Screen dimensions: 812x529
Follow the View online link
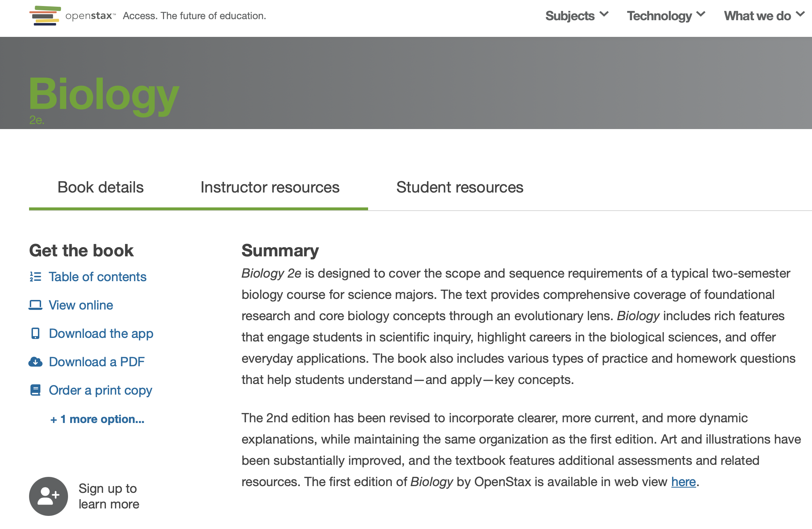pyautogui.click(x=81, y=305)
